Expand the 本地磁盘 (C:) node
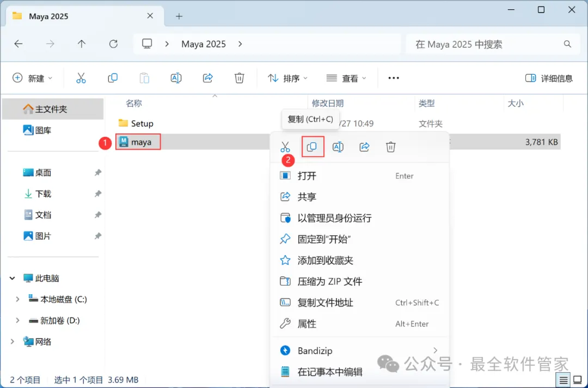Viewport: 588px width, 388px height. pyautogui.click(x=17, y=299)
